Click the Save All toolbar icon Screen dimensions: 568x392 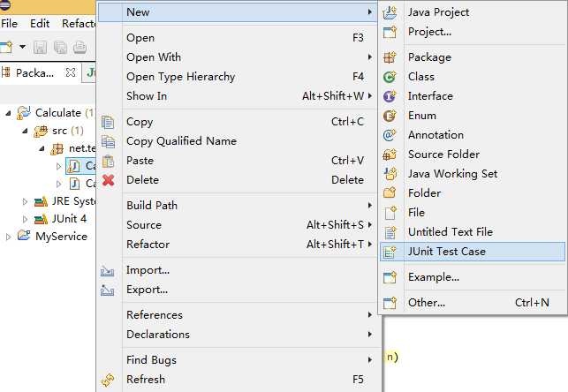[60, 48]
